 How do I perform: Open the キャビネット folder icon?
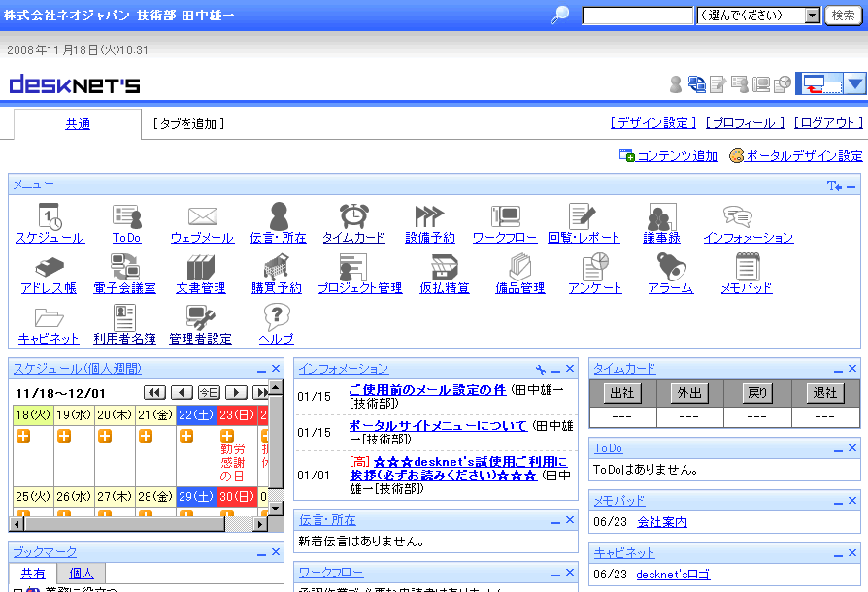click(50, 317)
